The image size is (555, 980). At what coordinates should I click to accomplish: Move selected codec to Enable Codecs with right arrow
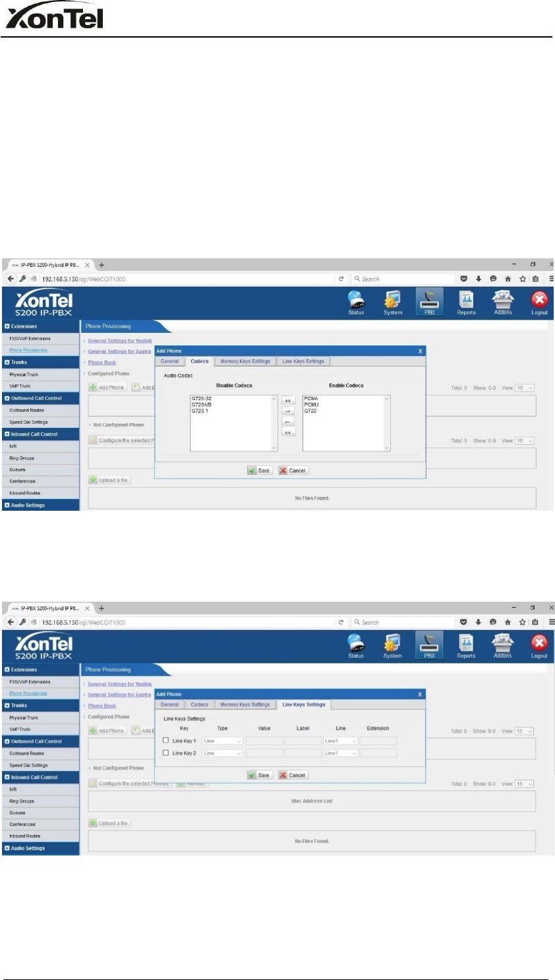click(x=288, y=411)
